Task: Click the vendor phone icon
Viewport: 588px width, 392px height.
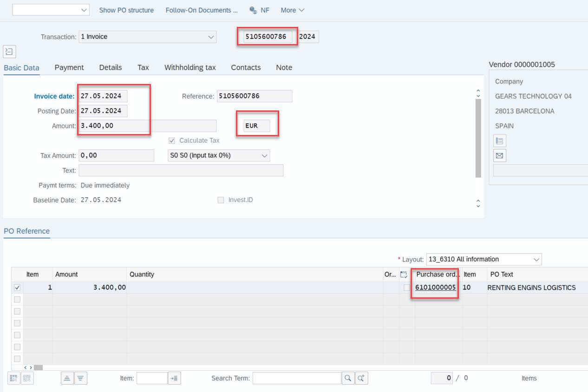Action: tap(499, 141)
